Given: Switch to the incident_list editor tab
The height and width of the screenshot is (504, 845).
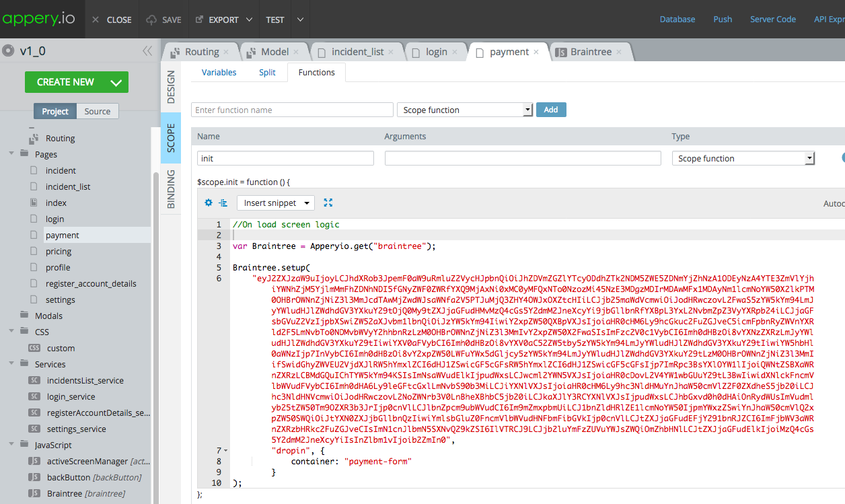Looking at the screenshot, I should (357, 52).
